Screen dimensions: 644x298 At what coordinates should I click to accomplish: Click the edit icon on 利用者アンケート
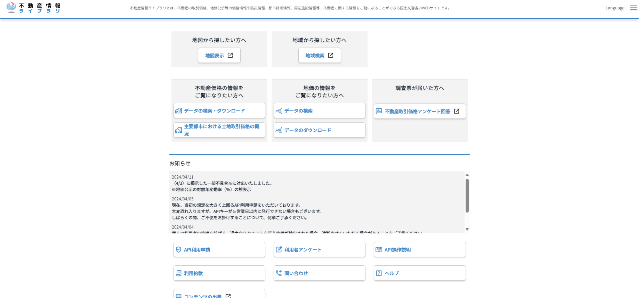pos(279,250)
